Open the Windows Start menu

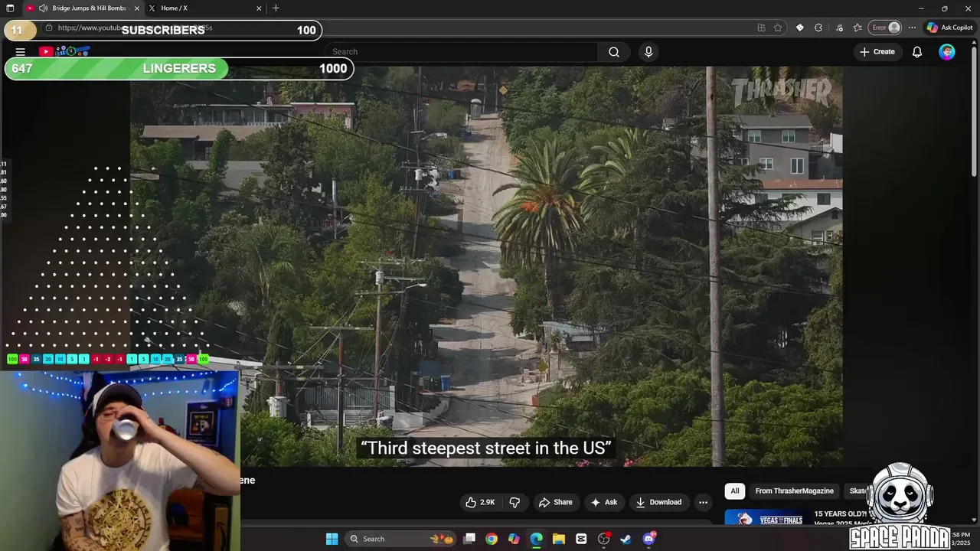click(x=332, y=539)
